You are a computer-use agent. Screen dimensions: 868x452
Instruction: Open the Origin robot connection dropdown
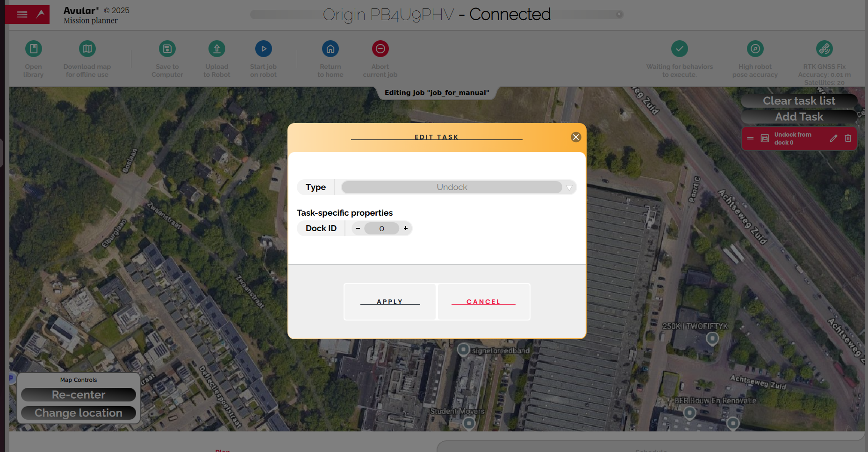coord(619,15)
